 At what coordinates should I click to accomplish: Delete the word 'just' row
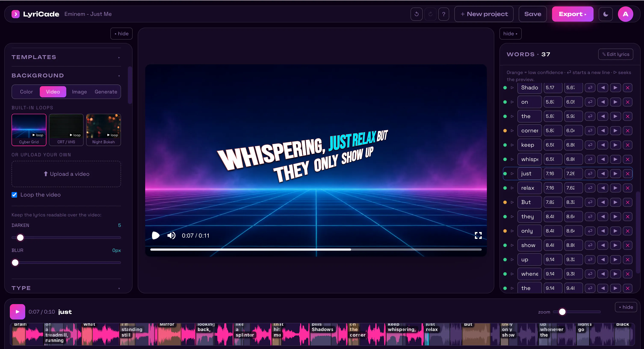coord(628,173)
